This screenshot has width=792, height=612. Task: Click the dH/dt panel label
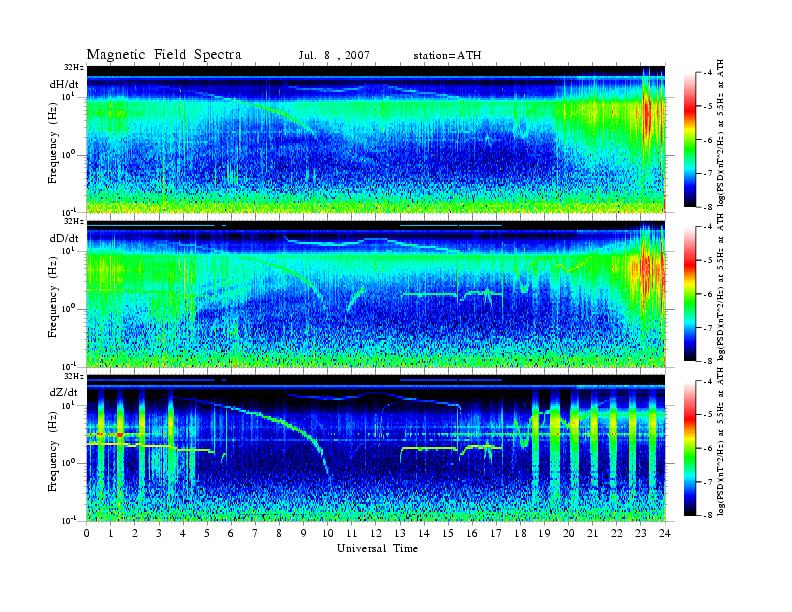click(64, 85)
